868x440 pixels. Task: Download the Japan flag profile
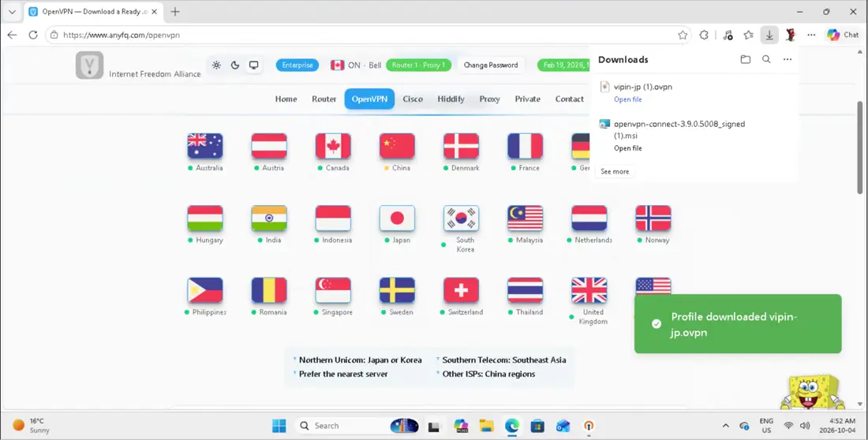[398, 218]
